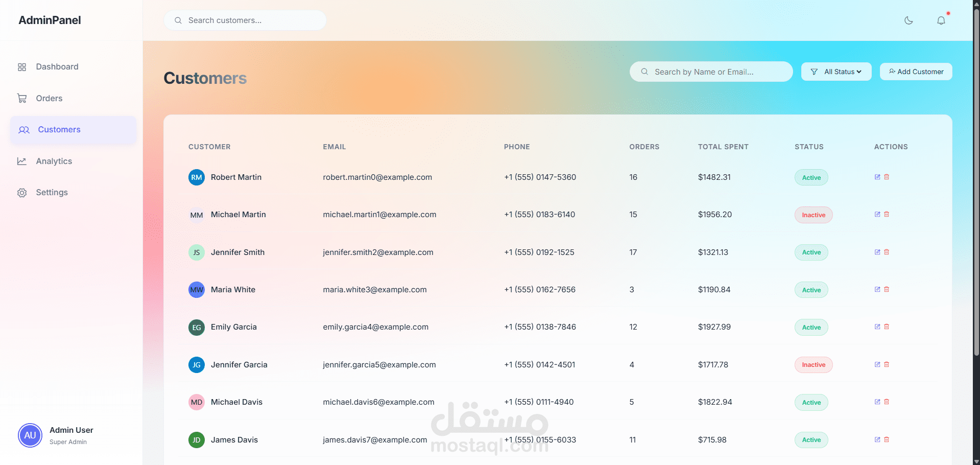Click the STATUS column header
This screenshot has width=980, height=465.
pos(809,147)
